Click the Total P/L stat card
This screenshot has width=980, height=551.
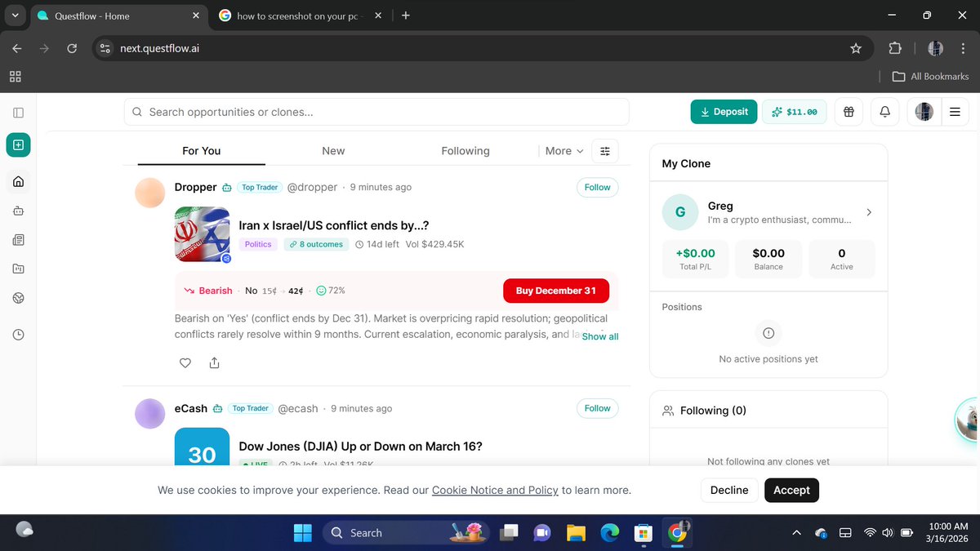tap(695, 259)
